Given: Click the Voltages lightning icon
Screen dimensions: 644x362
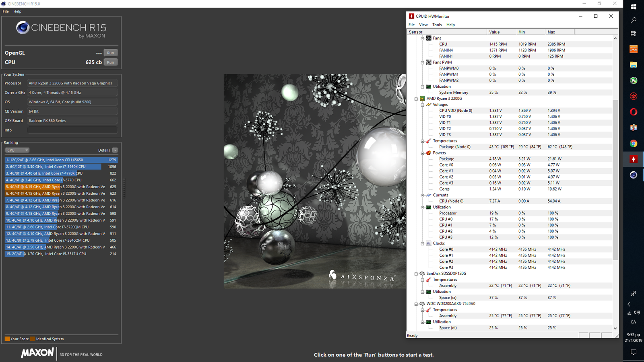Looking at the screenshot, I should pos(429,105).
